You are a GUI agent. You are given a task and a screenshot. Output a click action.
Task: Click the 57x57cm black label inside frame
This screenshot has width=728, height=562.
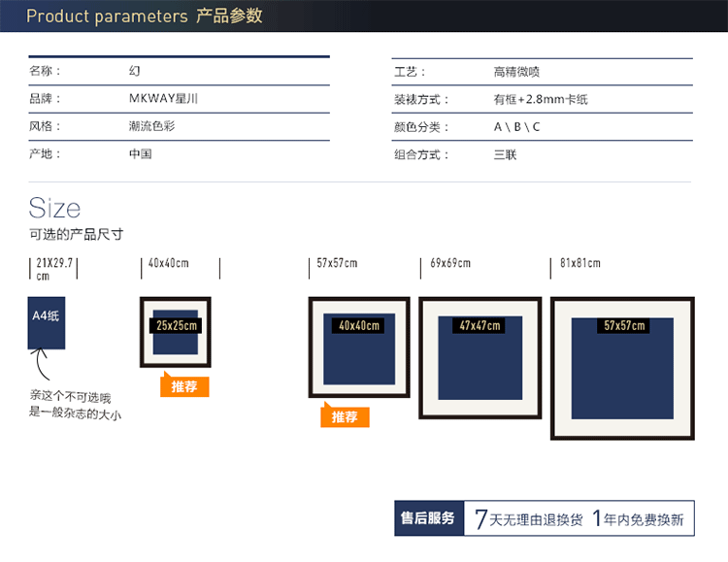click(x=623, y=325)
